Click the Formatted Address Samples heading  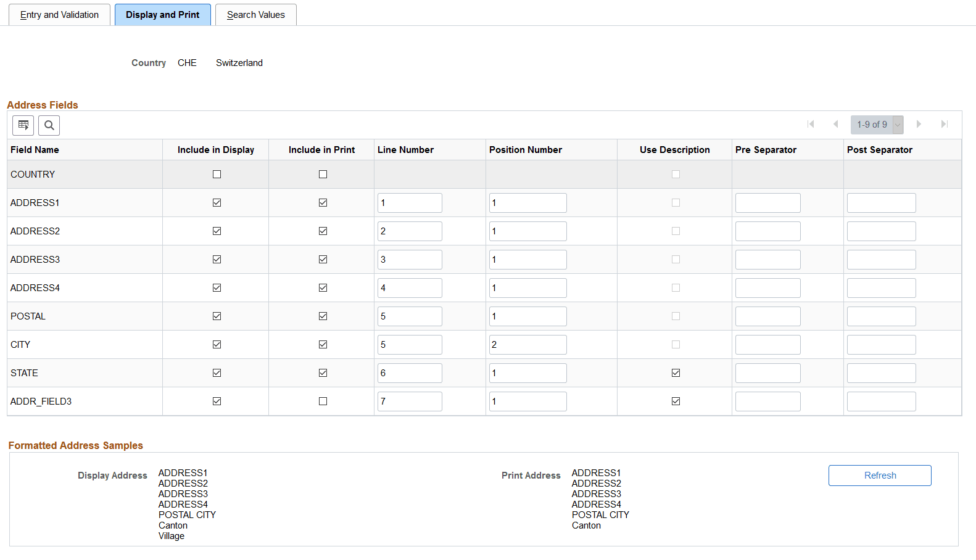pos(76,445)
